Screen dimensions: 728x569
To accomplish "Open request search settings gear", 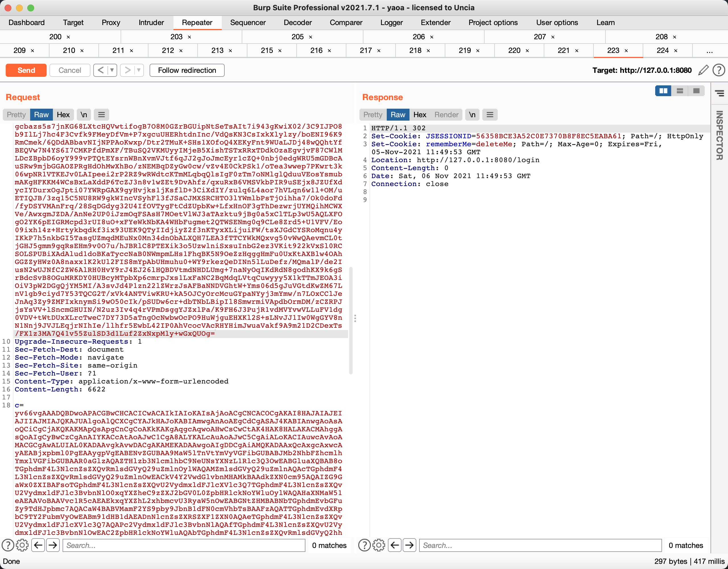I will (22, 545).
